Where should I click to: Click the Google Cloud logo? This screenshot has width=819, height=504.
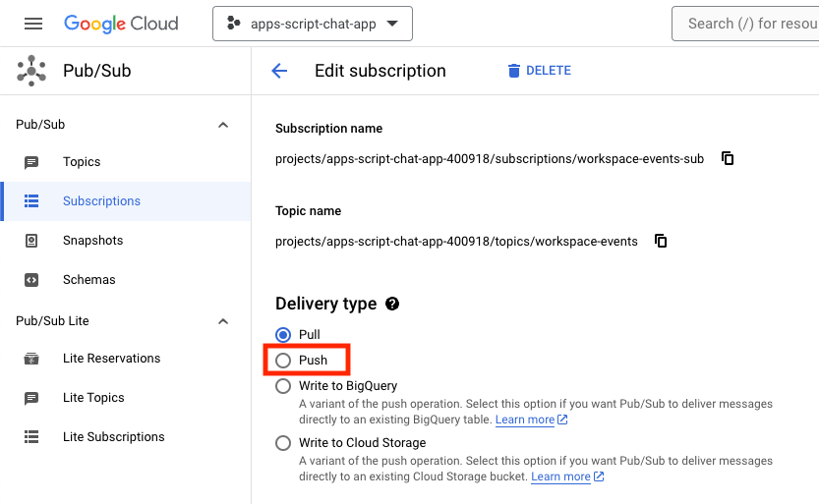click(x=121, y=24)
